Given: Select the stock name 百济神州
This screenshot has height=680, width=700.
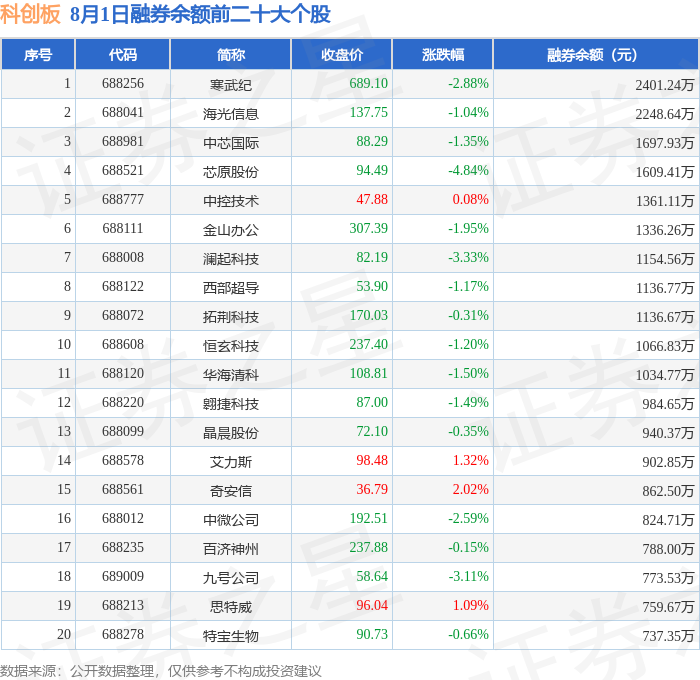Looking at the screenshot, I should point(231,549).
